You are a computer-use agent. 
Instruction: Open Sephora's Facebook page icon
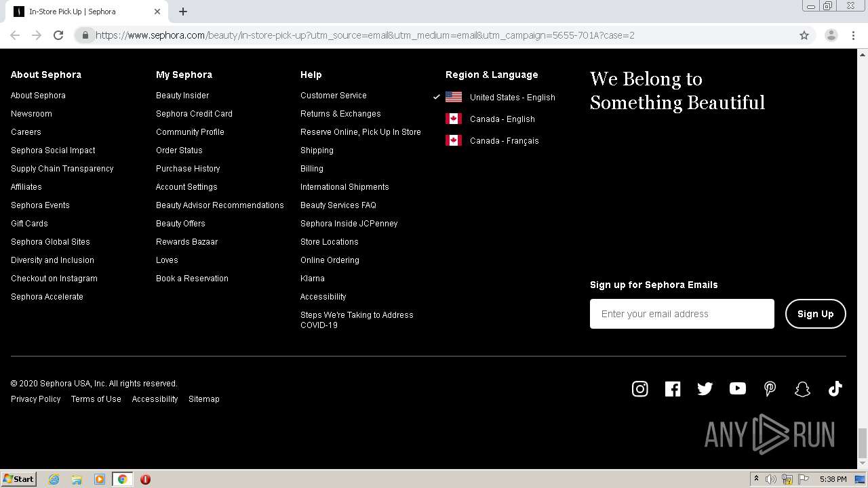pyautogui.click(x=672, y=388)
